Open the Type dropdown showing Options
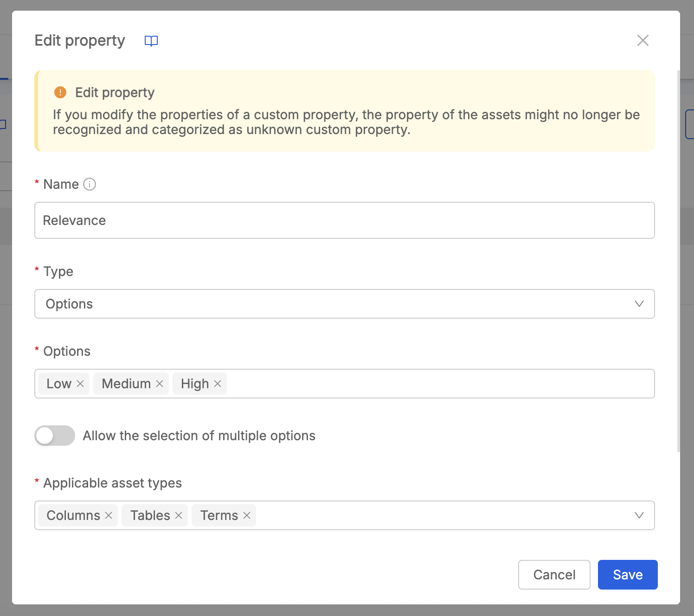 (x=344, y=304)
